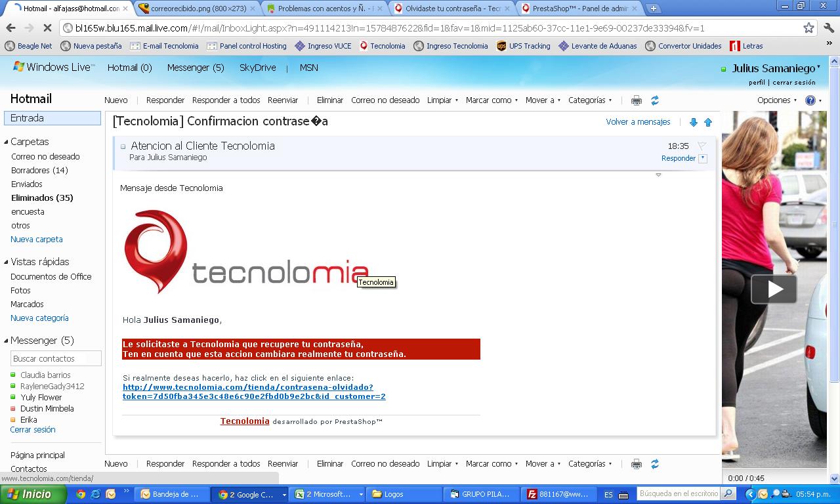
Task: Open the Entrada inbox folder
Action: (52, 118)
